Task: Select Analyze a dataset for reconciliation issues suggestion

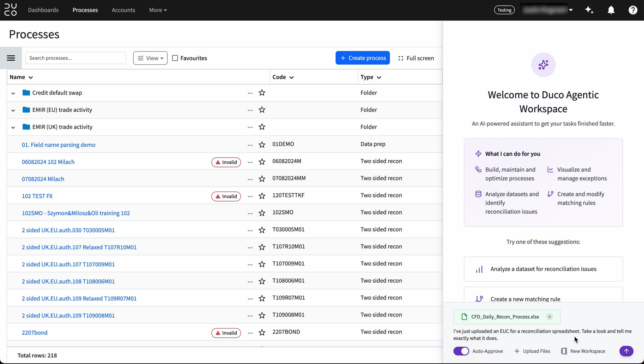Action: (x=543, y=269)
